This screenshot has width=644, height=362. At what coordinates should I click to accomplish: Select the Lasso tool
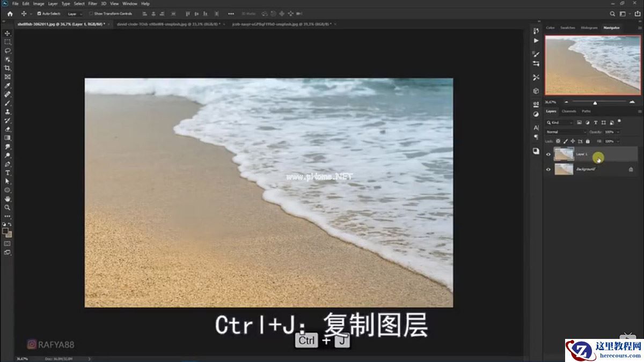pyautogui.click(x=7, y=50)
